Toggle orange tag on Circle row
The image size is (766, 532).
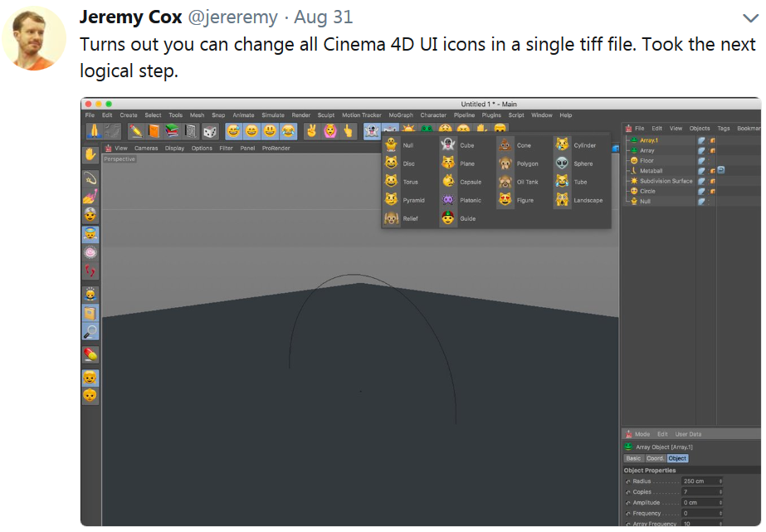[x=713, y=191]
